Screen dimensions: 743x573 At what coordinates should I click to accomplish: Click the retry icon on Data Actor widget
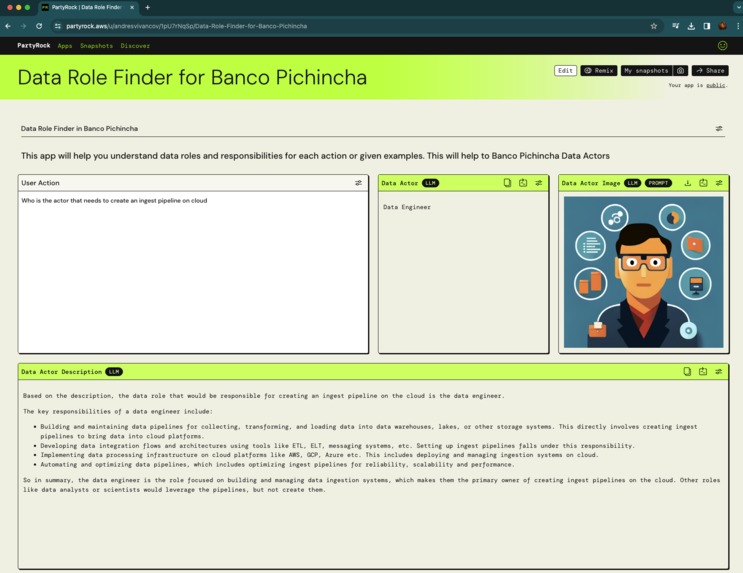point(523,183)
